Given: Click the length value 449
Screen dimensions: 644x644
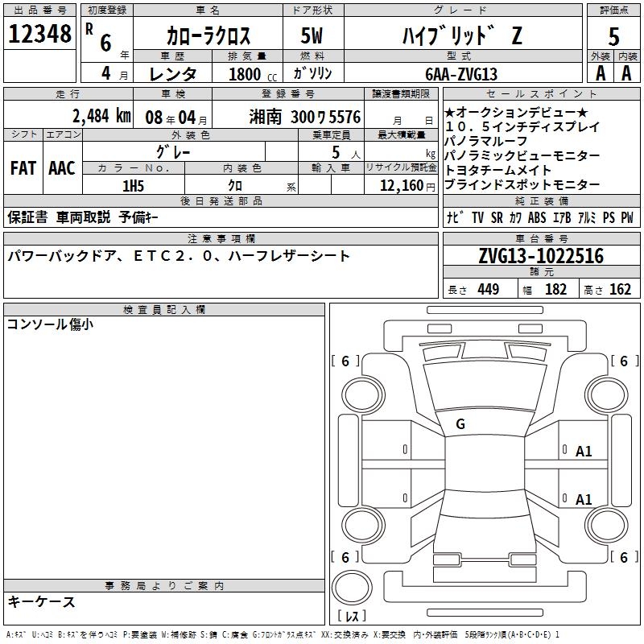Looking at the screenshot, I should (489, 289).
